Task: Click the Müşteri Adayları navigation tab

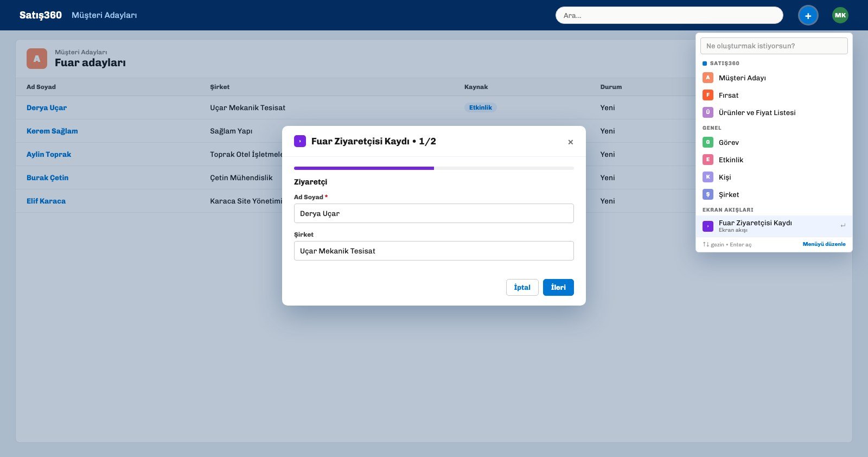Action: click(104, 15)
